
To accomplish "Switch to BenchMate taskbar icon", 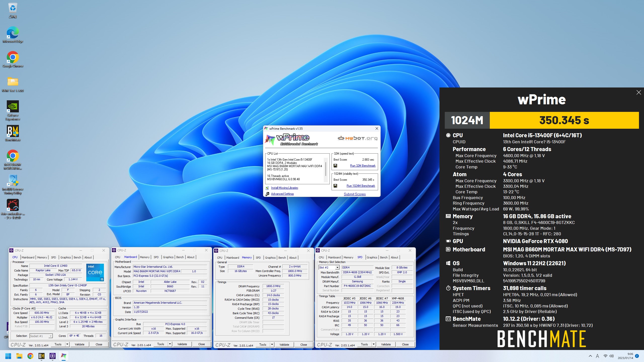I will (x=41, y=356).
